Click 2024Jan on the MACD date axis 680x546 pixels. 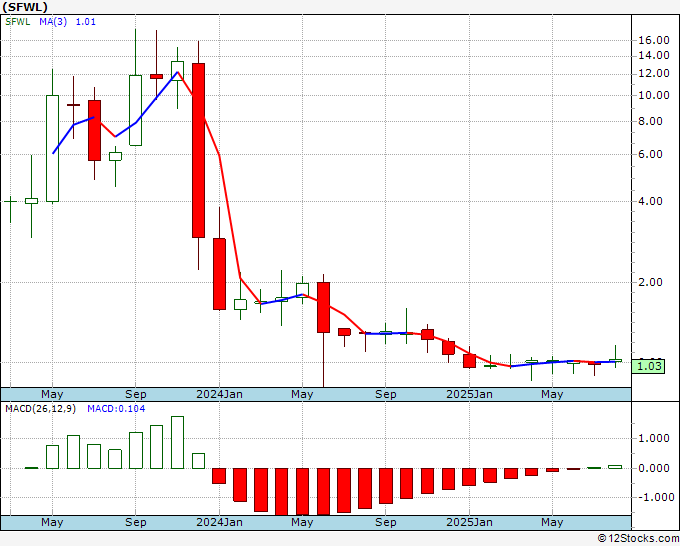pyautogui.click(x=219, y=522)
